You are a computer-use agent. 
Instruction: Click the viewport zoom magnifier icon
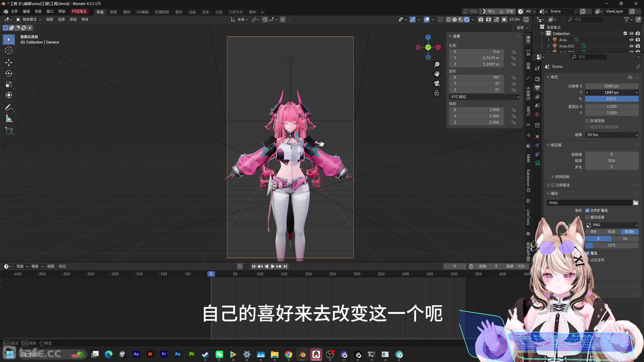click(x=437, y=64)
